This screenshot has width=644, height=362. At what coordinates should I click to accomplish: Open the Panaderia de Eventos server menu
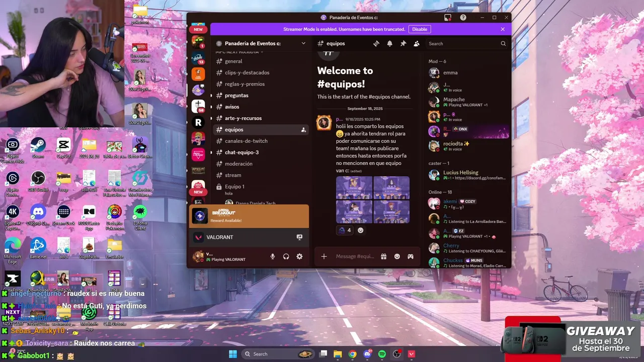click(x=261, y=43)
